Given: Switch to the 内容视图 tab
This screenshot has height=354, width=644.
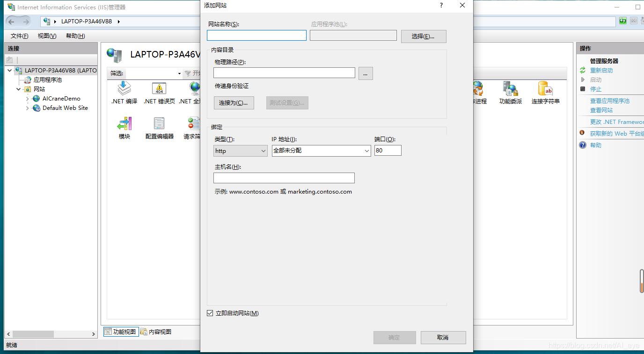Looking at the screenshot, I should coord(156,332).
